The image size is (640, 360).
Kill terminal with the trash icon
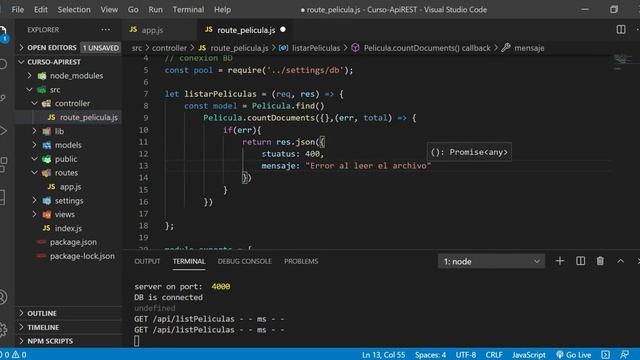(600, 261)
